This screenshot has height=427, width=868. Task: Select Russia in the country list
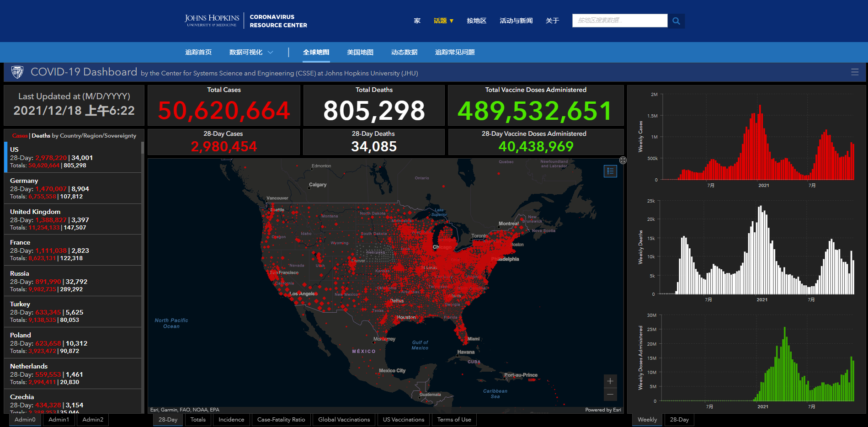click(x=73, y=281)
